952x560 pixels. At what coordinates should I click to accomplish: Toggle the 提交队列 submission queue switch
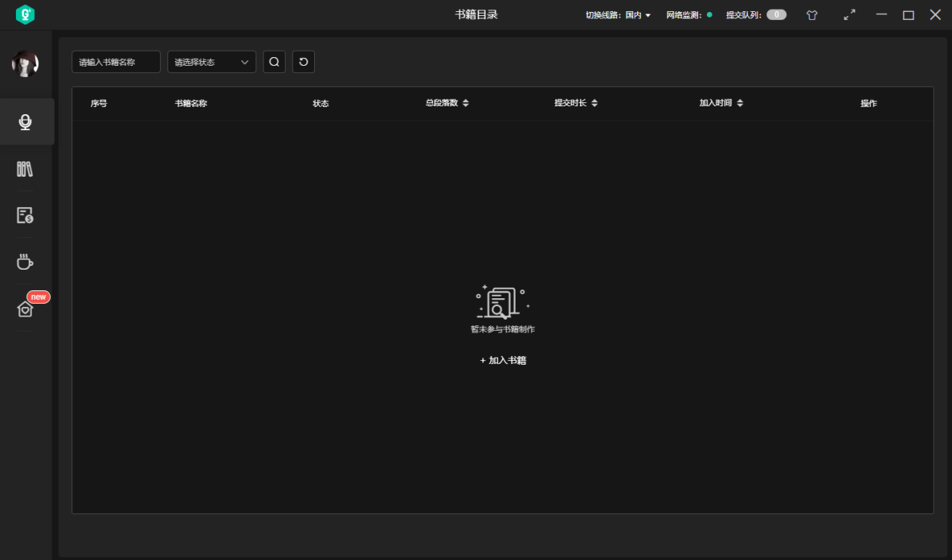pyautogui.click(x=776, y=15)
